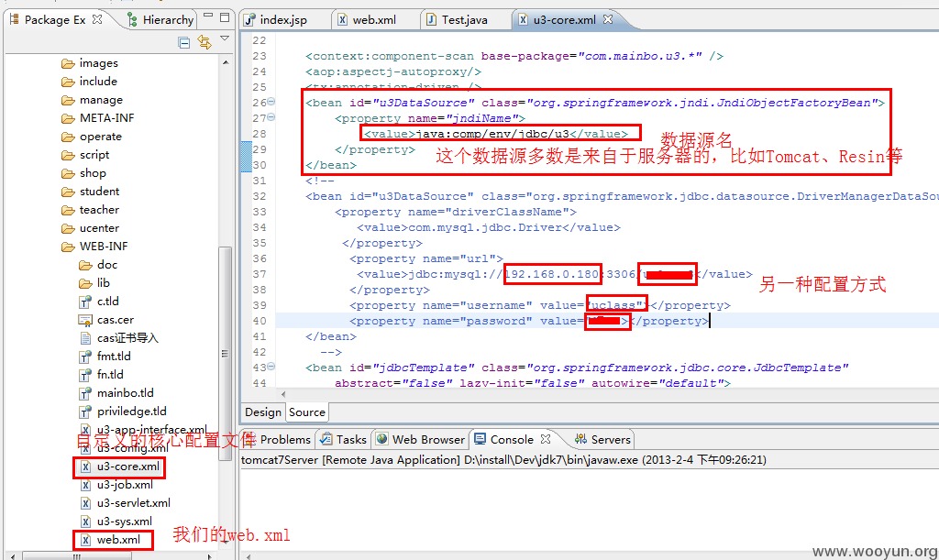Click the Package Explorer vertical scrollbar thumb
The height and width of the screenshot is (560, 939).
[226, 353]
